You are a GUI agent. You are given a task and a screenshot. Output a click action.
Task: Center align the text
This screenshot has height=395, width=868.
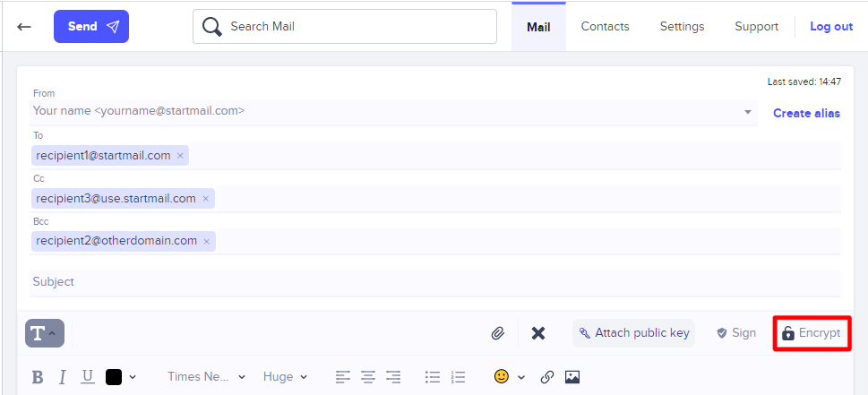pyautogui.click(x=368, y=377)
